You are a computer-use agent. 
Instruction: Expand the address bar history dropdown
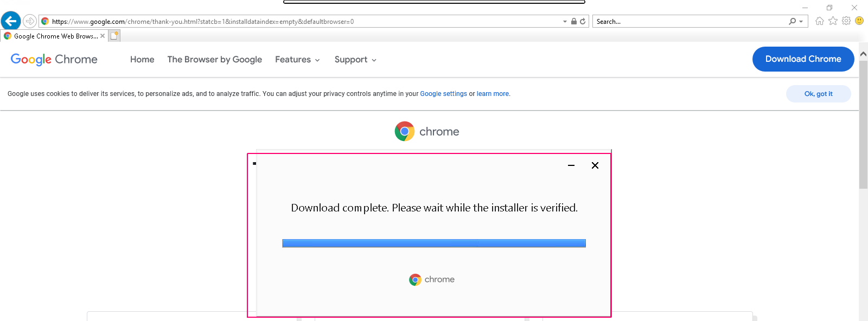tap(565, 21)
